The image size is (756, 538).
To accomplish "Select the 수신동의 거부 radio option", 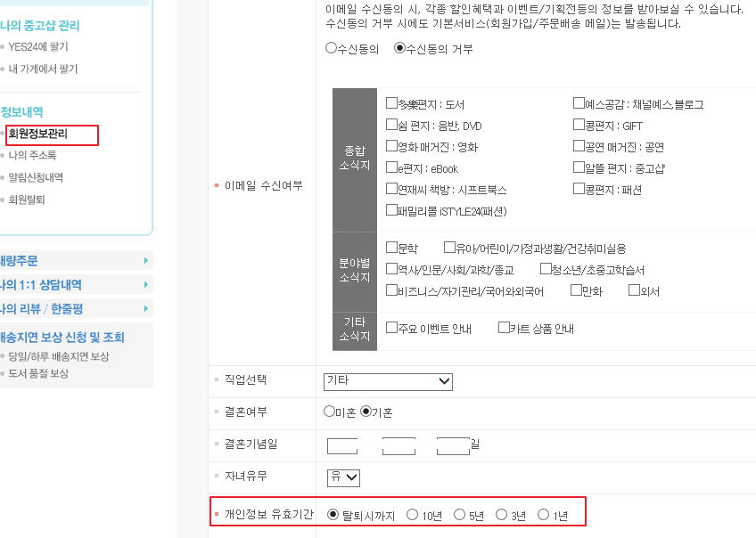I will 399,49.
